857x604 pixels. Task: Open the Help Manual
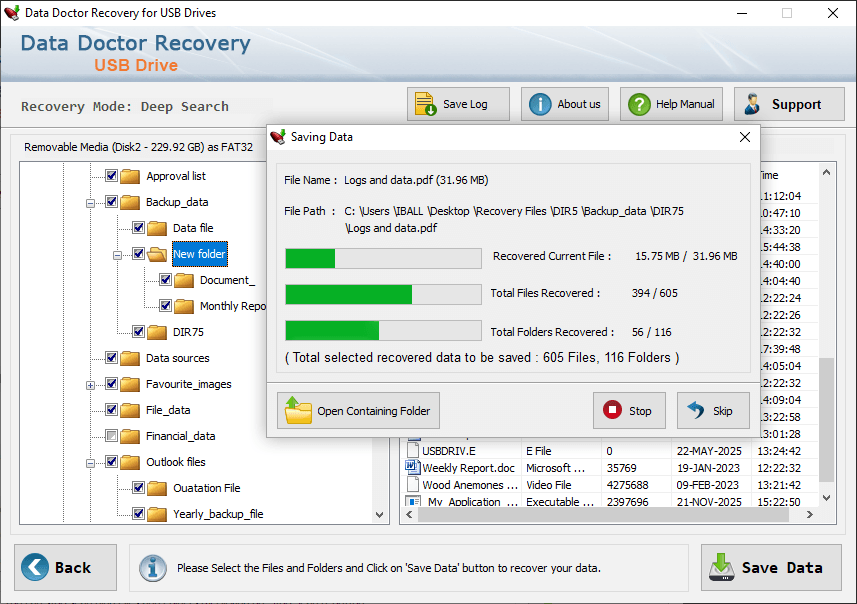[671, 104]
